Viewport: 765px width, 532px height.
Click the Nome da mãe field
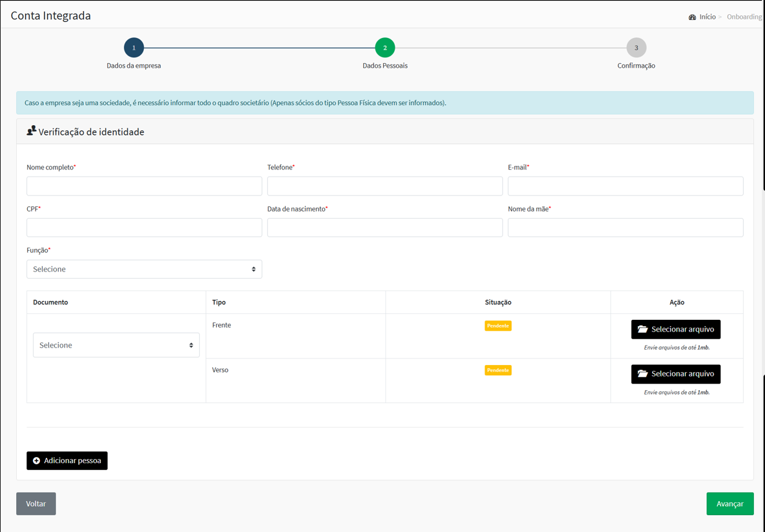pos(625,228)
